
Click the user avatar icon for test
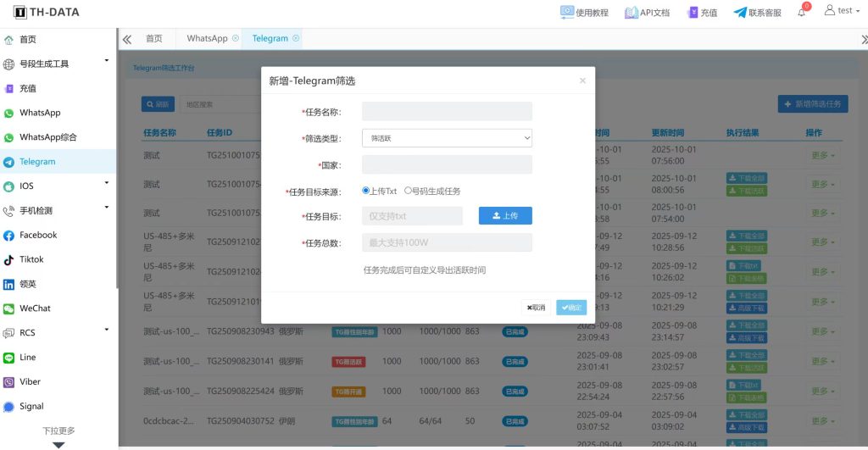point(829,10)
